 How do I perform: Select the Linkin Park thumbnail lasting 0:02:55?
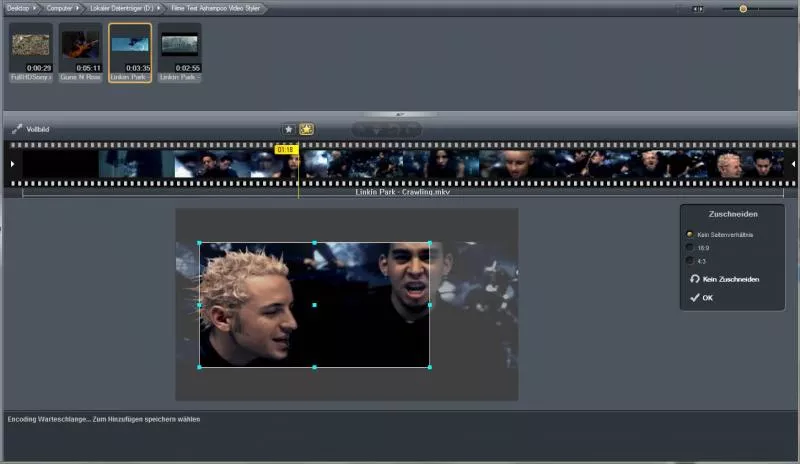coord(180,53)
